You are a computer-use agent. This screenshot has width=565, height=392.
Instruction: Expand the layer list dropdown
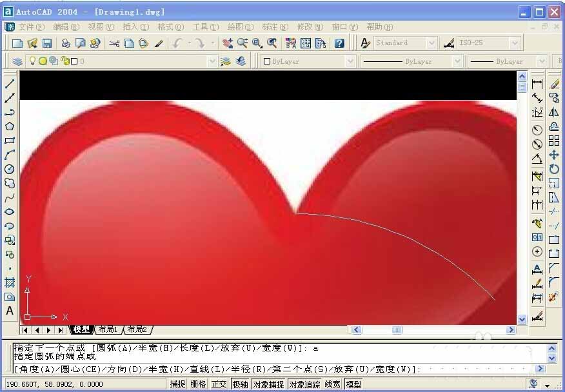point(212,61)
